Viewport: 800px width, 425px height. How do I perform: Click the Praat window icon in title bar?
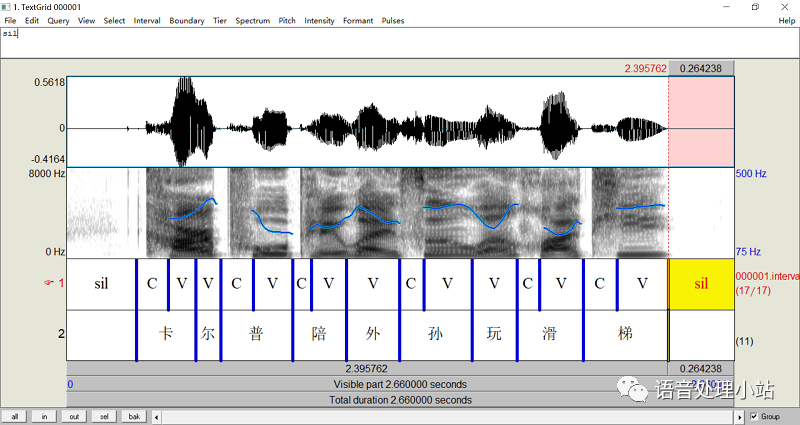click(6, 7)
